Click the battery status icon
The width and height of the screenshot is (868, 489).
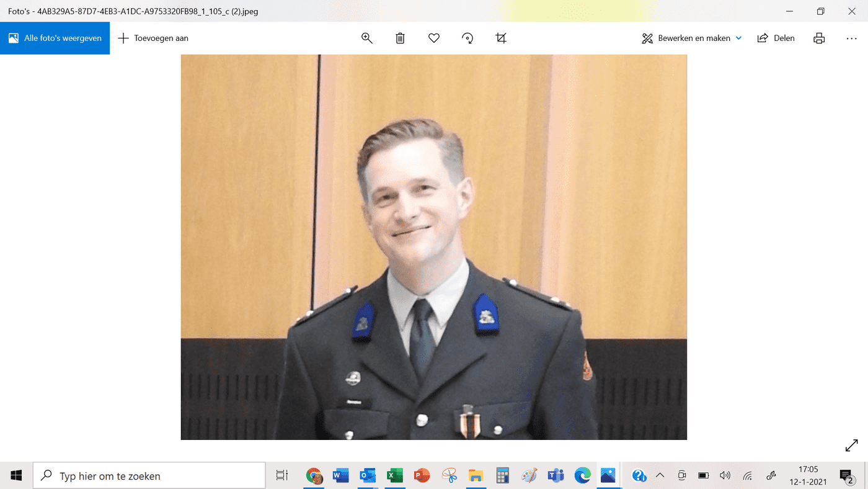[x=703, y=476]
